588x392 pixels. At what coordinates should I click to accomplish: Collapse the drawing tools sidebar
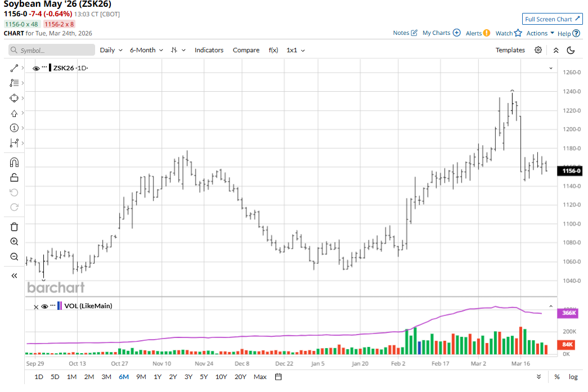point(14,276)
